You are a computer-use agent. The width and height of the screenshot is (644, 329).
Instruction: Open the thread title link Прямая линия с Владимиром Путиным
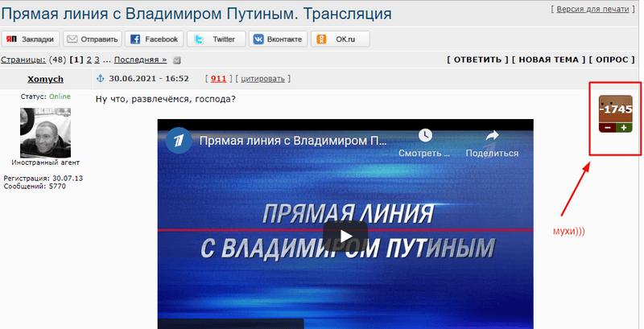pyautogui.click(x=196, y=14)
